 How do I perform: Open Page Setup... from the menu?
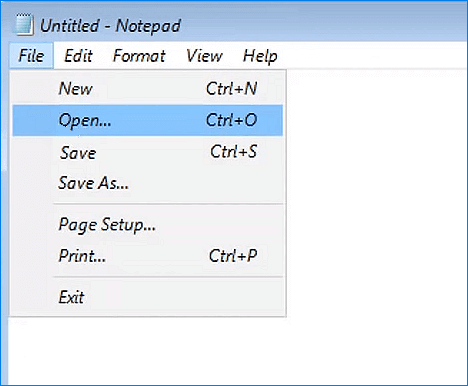[x=148, y=224]
